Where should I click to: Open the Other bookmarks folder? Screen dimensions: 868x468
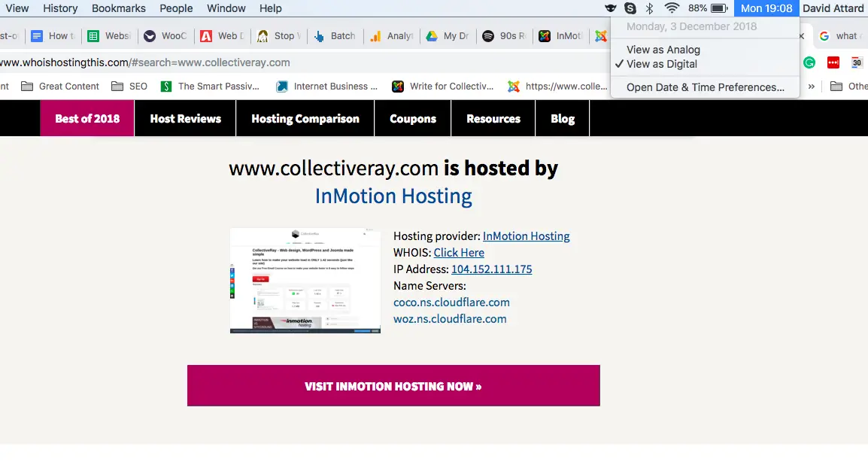tap(849, 87)
